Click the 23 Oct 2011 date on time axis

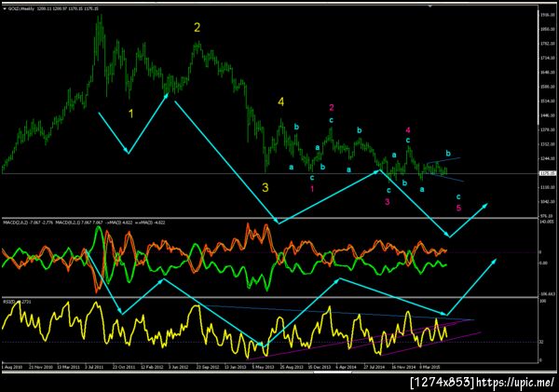(124, 367)
